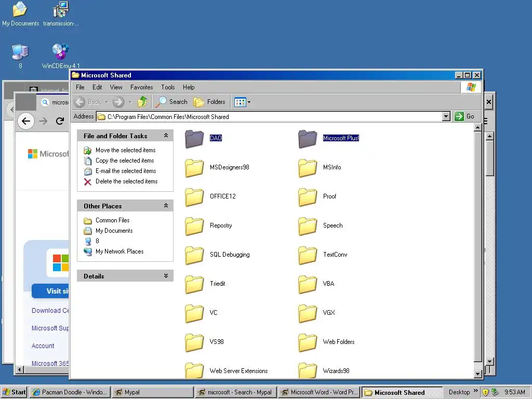Click the Go button beside address bar

pos(464,116)
